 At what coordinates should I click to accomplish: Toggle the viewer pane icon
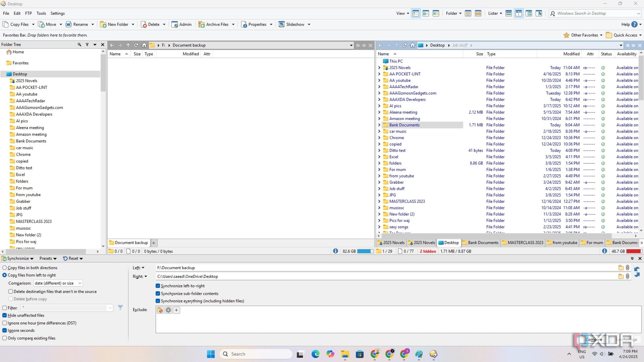click(x=539, y=13)
